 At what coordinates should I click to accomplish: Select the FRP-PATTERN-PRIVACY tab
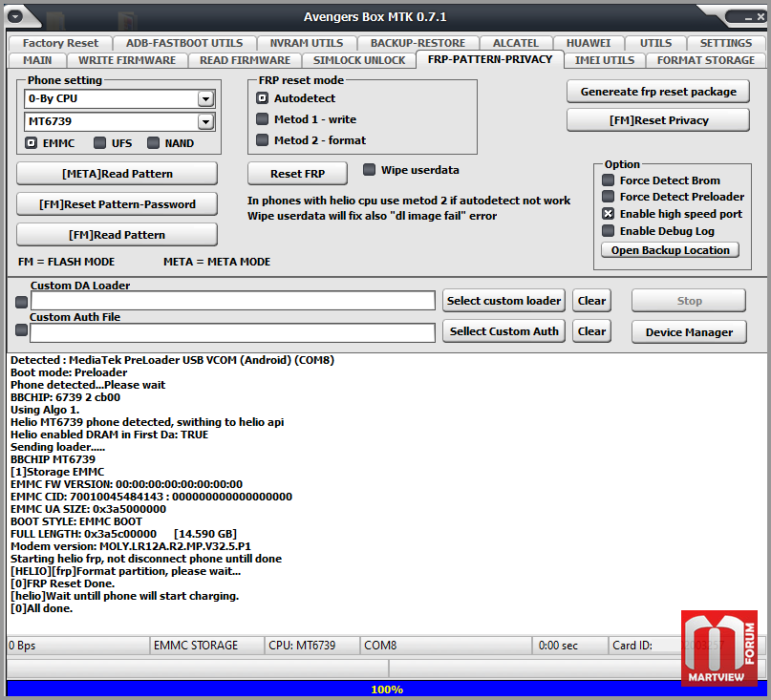pos(490,59)
